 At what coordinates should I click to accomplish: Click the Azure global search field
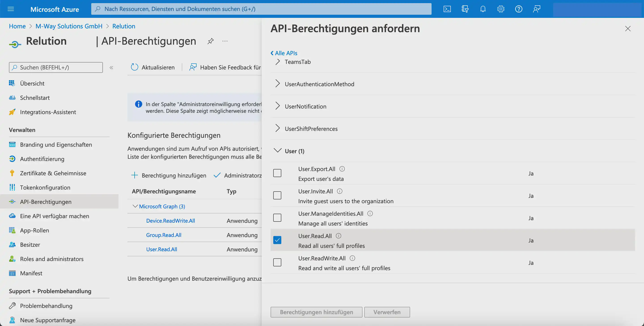click(x=261, y=9)
